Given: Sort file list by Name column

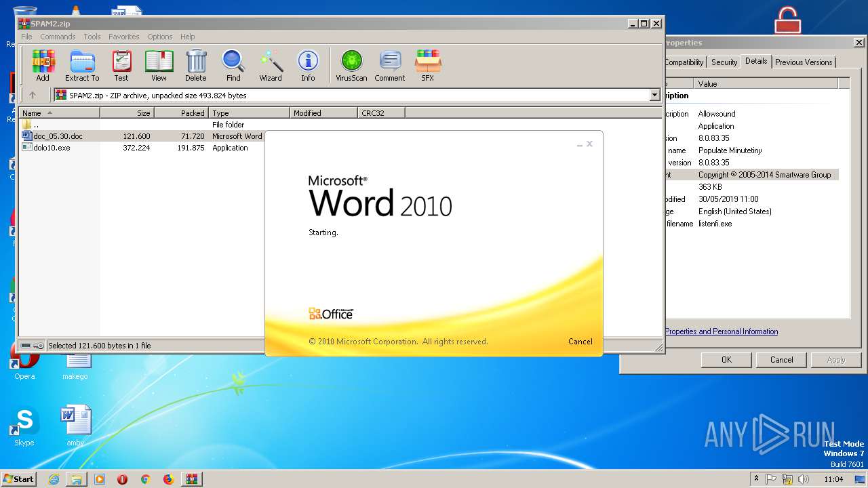Looking at the screenshot, I should [59, 113].
